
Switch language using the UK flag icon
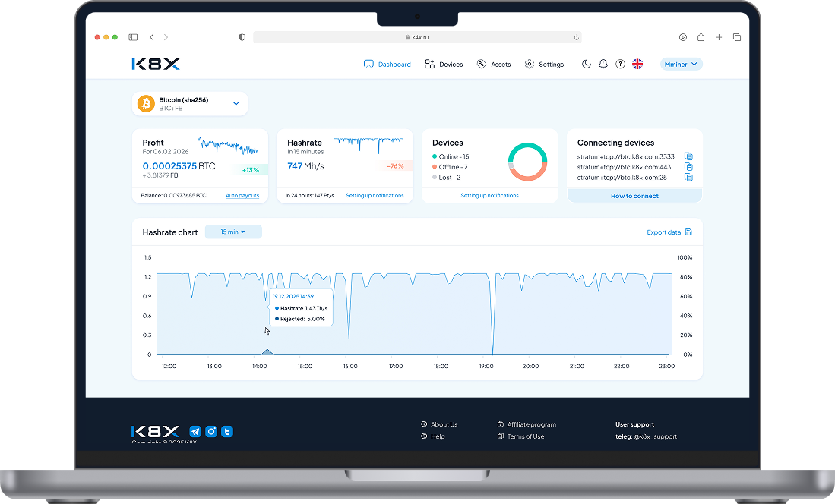pos(637,65)
